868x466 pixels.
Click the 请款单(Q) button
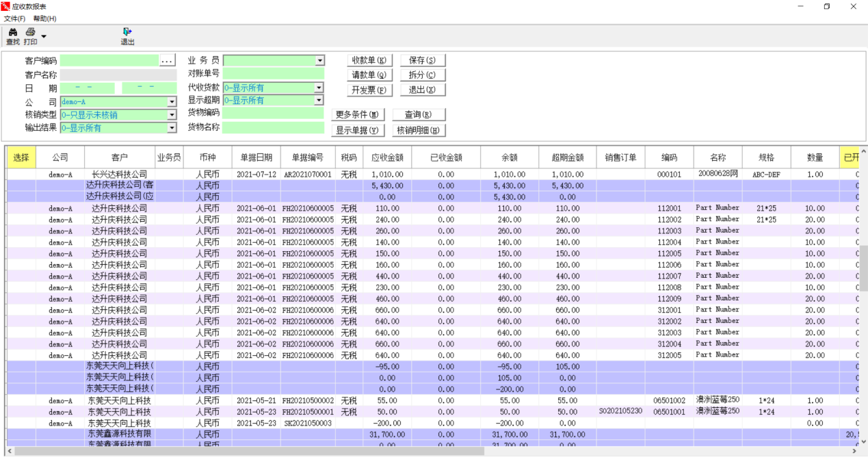click(x=369, y=75)
